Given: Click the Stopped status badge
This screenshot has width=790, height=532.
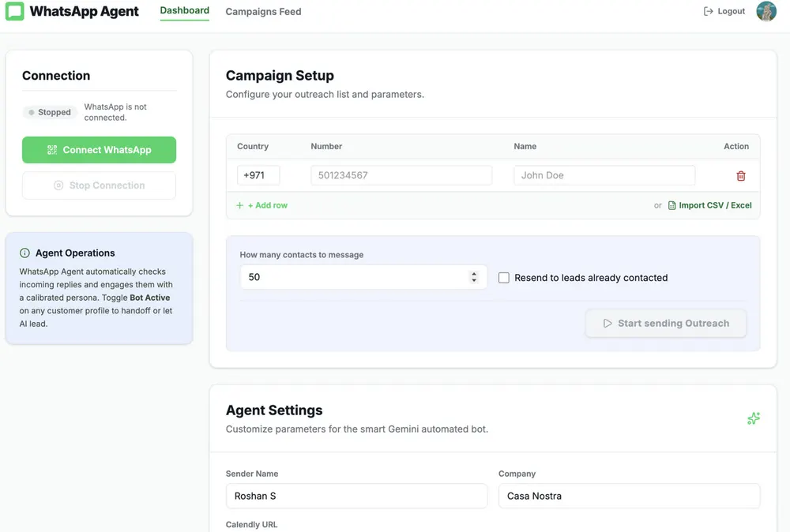Looking at the screenshot, I should pos(49,112).
